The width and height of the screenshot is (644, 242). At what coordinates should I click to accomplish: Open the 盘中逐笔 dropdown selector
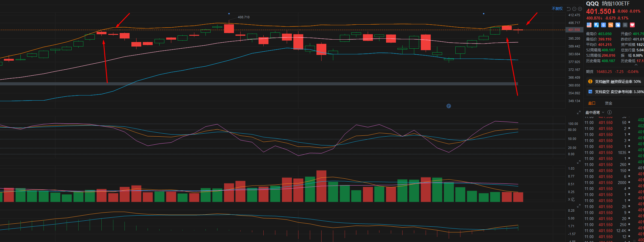(595, 112)
